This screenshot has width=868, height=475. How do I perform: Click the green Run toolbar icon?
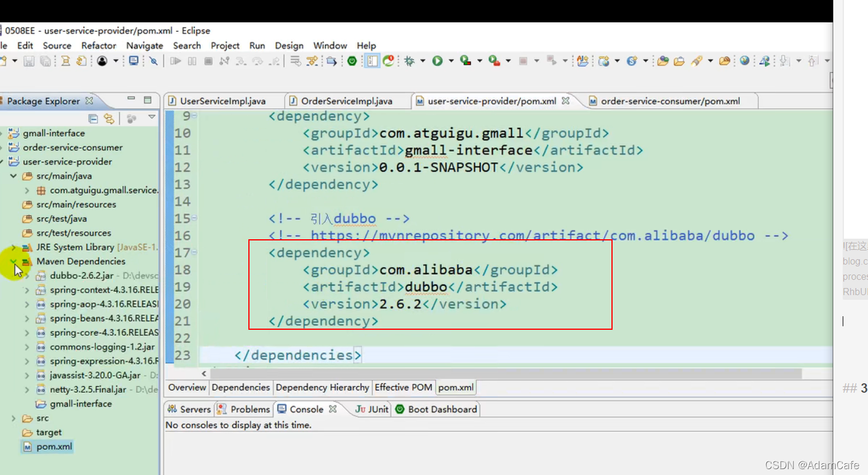tap(437, 61)
